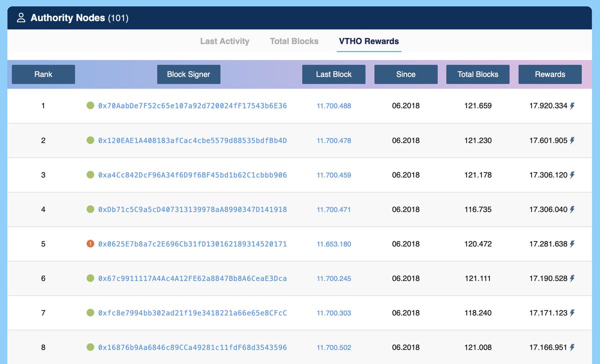Screen dimensions: 600x364
Task: Click the lightning bolt beside 17.920.334 reward
Action: tap(572, 106)
